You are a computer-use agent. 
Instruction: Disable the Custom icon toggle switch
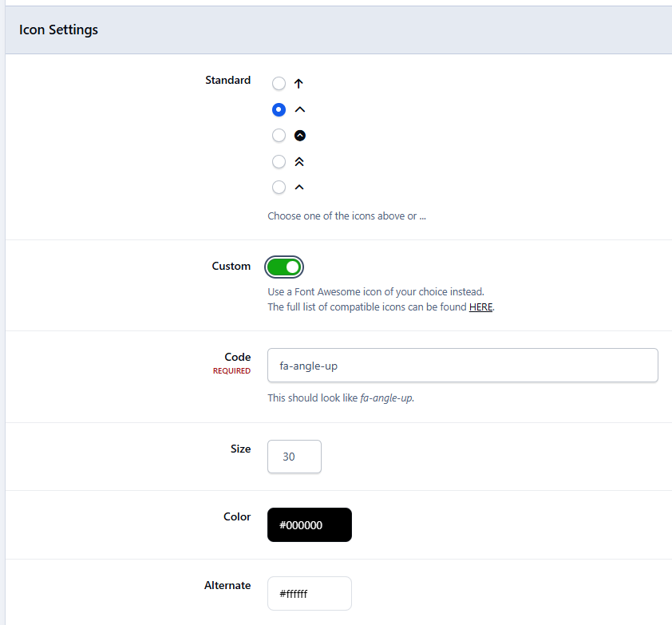pos(285,267)
